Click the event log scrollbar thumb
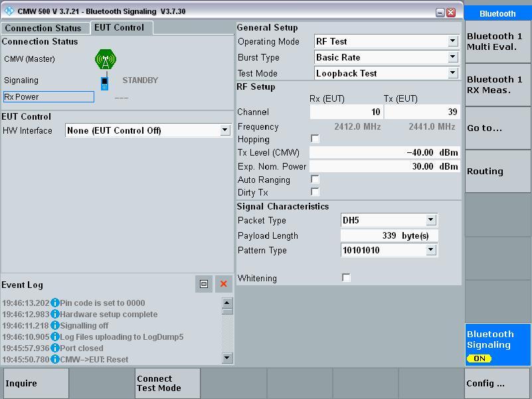The height and width of the screenshot is (399, 532). pyautogui.click(x=227, y=311)
